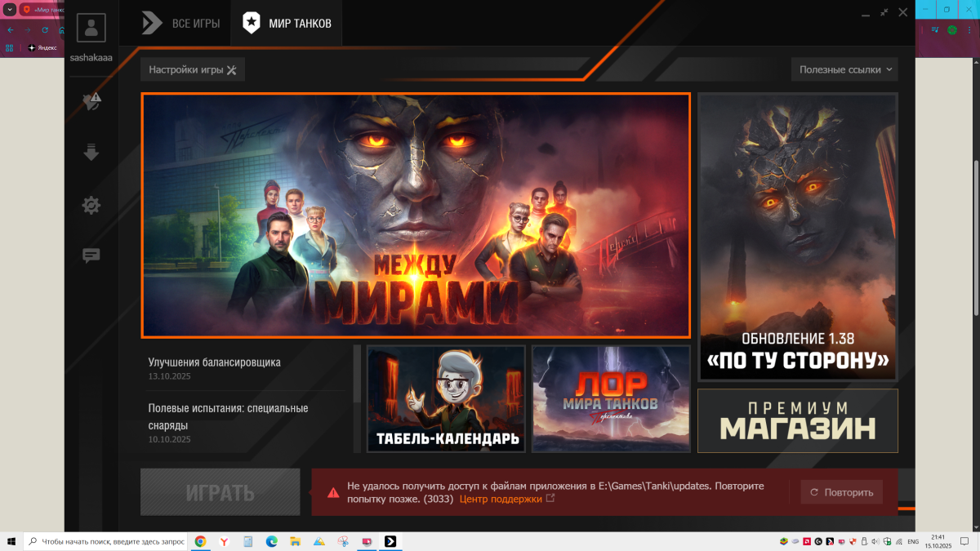Open the Центр поддержки link
This screenshot has width=980, height=551.
click(x=501, y=499)
